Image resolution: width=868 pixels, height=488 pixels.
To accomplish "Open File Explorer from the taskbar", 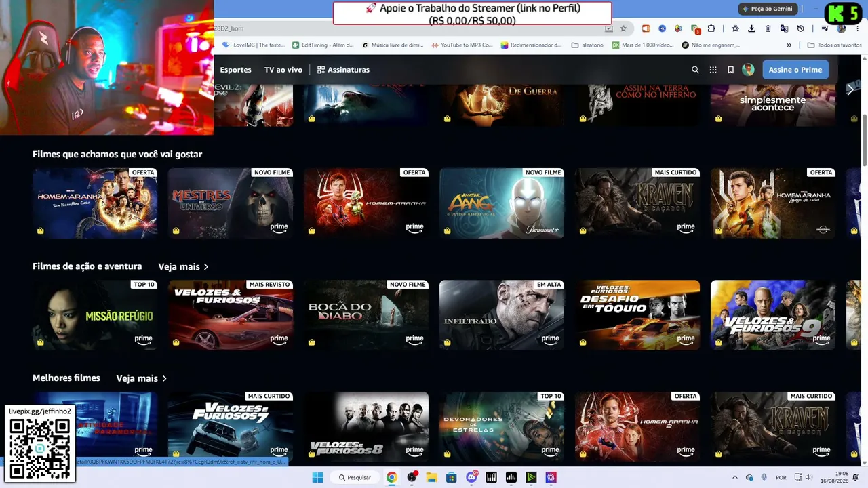I will click(x=431, y=477).
